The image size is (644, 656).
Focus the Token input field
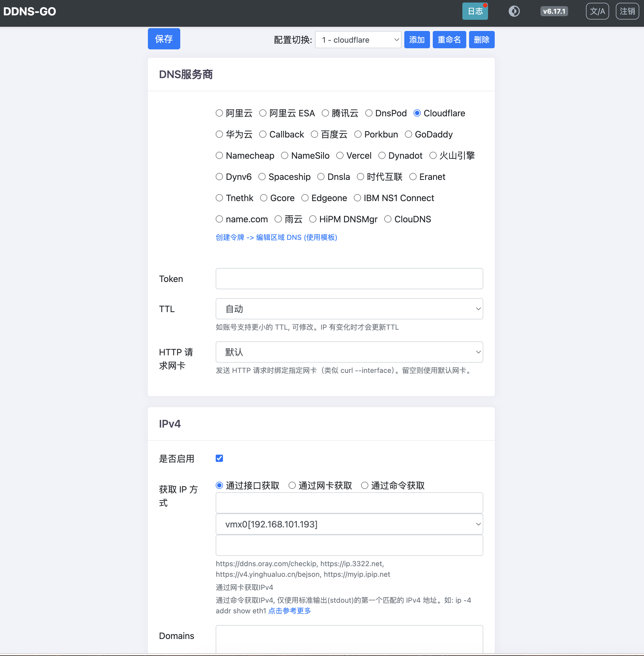349,279
